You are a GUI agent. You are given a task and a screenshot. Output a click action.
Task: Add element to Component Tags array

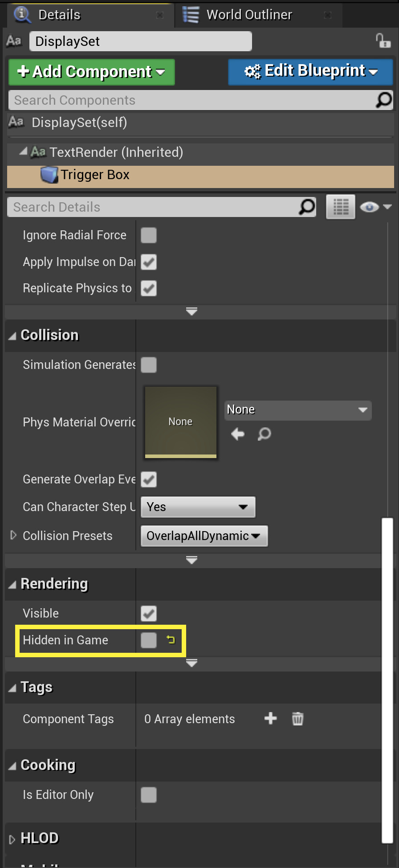[x=270, y=718]
